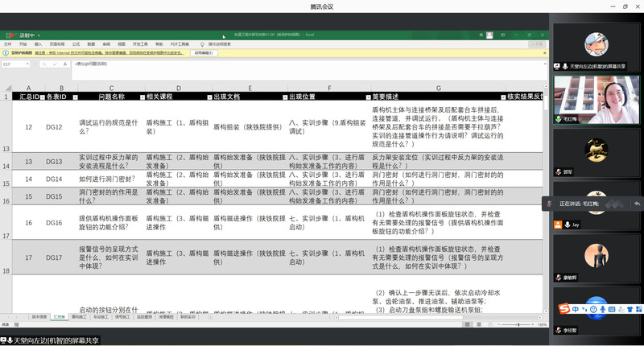644x346 pixels.
Task: Open the 页面布局 ribbon tab
Action: pyautogui.click(x=57, y=44)
